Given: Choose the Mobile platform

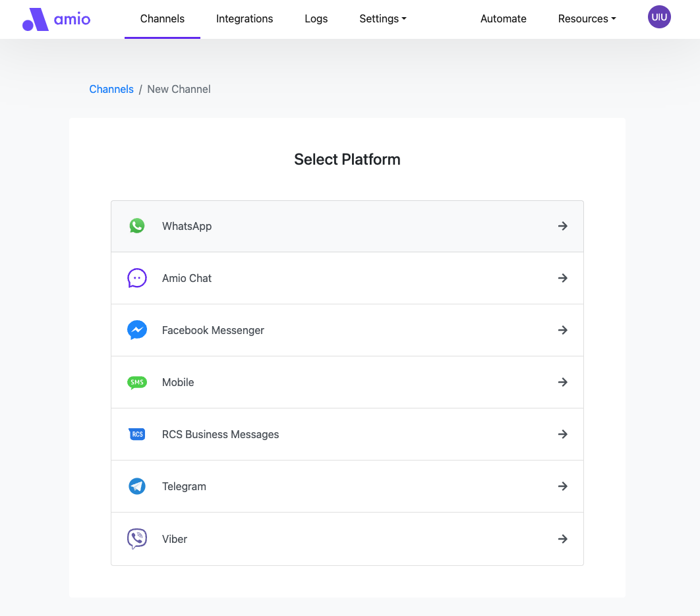Looking at the screenshot, I should coord(347,382).
